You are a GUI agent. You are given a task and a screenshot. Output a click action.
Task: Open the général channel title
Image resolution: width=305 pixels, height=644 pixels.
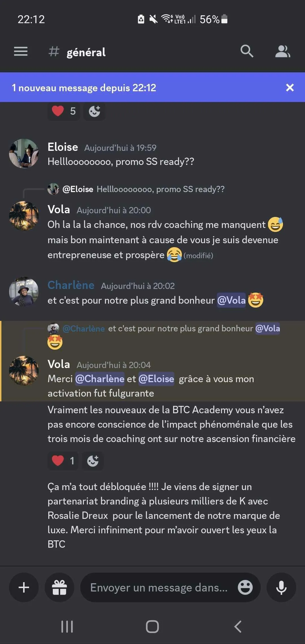coord(86,52)
